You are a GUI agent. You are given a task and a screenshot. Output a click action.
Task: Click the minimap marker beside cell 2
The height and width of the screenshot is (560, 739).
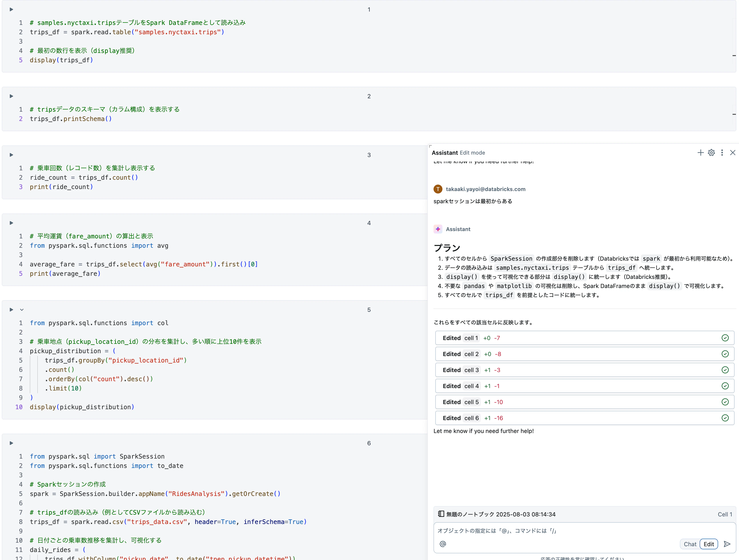(734, 114)
